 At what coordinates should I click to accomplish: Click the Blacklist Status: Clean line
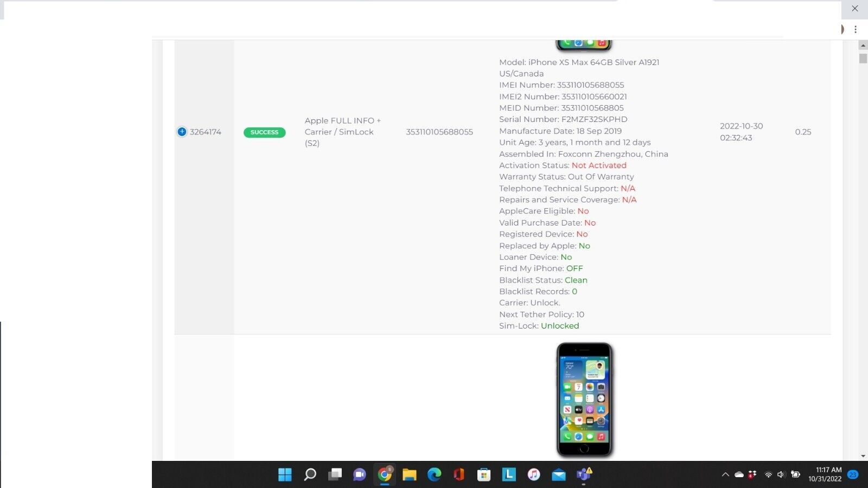point(543,280)
